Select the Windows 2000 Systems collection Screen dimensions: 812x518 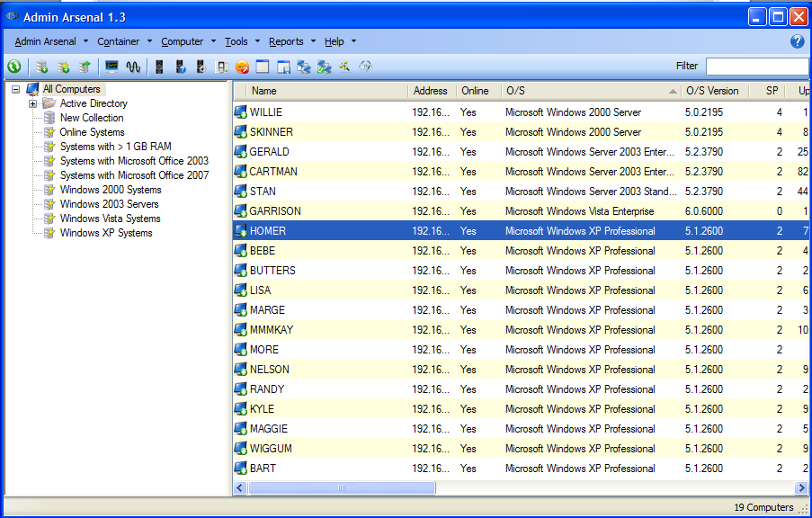pyautogui.click(x=111, y=190)
